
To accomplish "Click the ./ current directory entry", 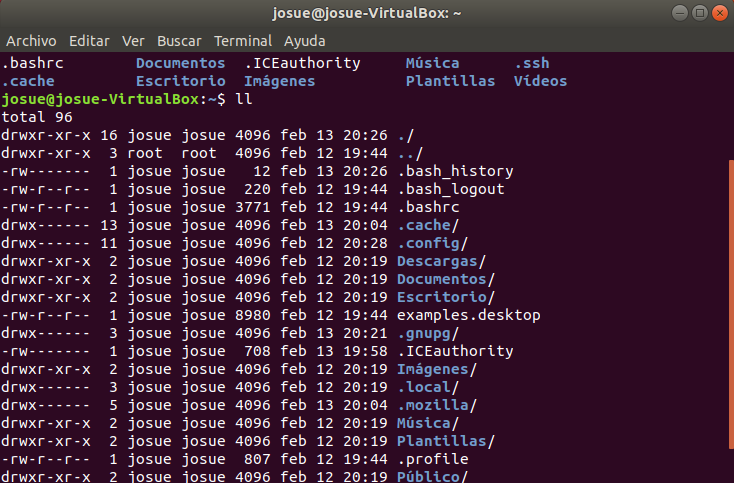I will pyautogui.click(x=406, y=135).
